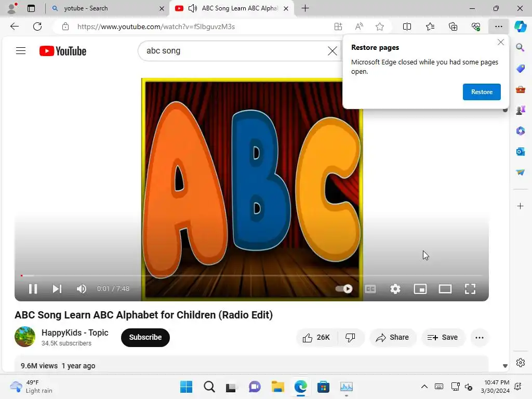Open weather widget Light rain

[31, 387]
